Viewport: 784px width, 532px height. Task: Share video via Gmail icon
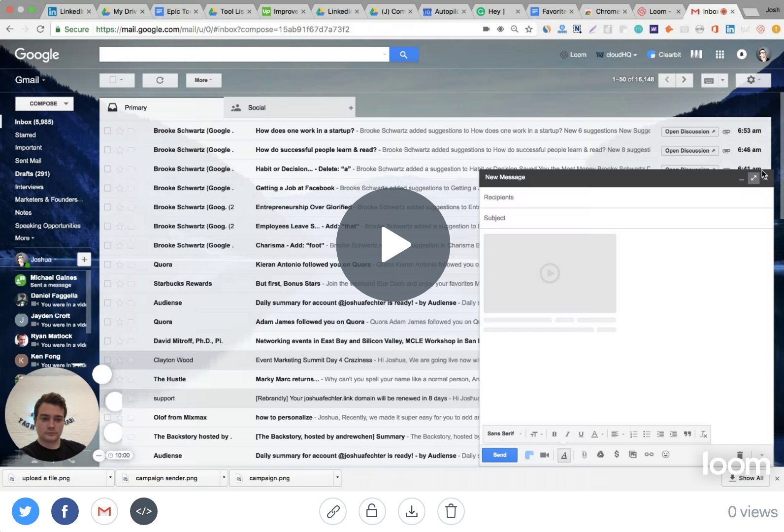(104, 511)
